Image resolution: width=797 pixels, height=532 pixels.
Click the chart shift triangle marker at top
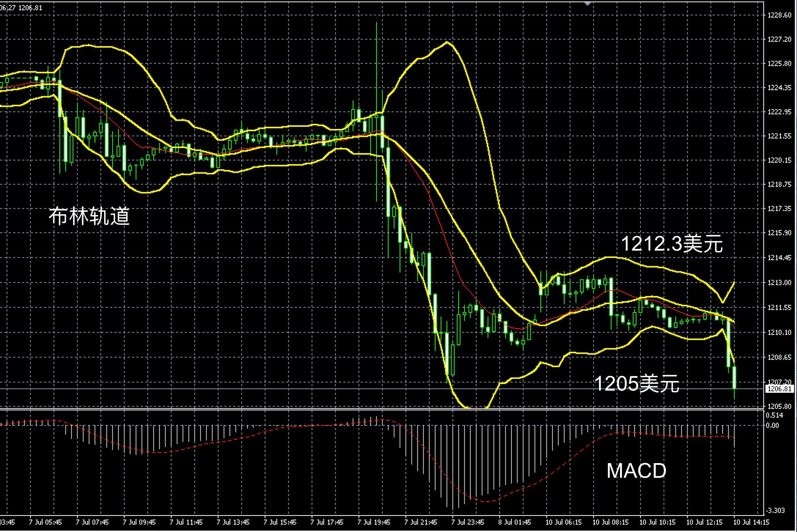(x=588, y=3)
